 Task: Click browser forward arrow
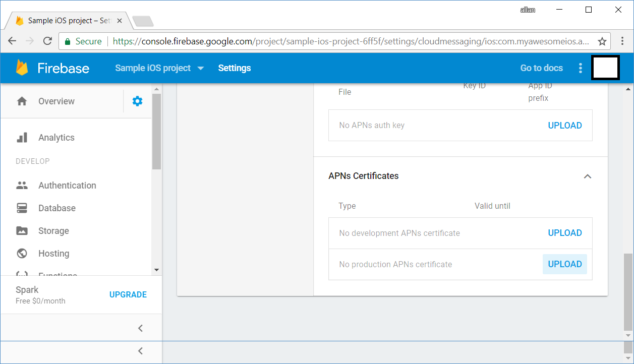click(x=30, y=41)
